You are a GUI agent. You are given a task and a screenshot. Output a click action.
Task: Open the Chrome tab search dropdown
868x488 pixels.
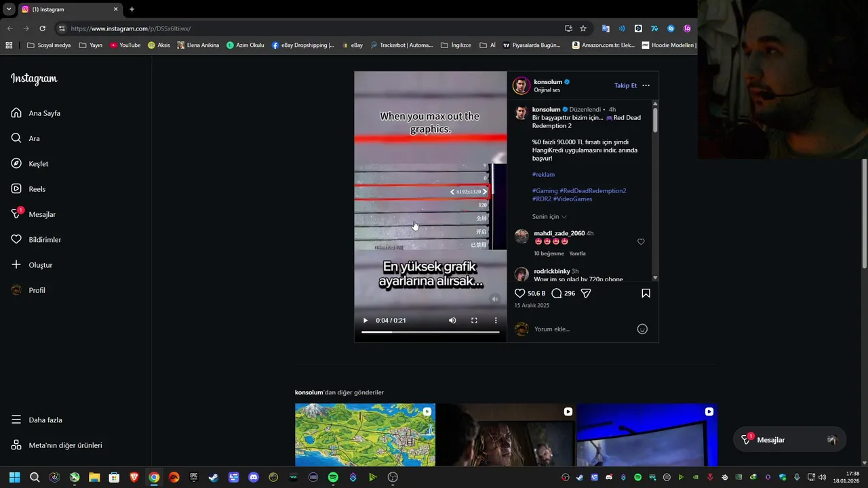click(x=9, y=9)
